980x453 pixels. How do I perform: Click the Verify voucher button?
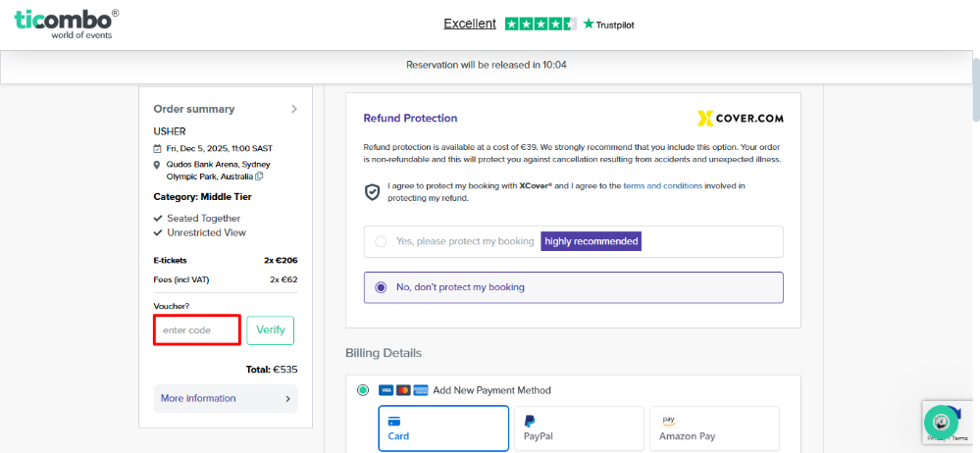click(x=270, y=329)
